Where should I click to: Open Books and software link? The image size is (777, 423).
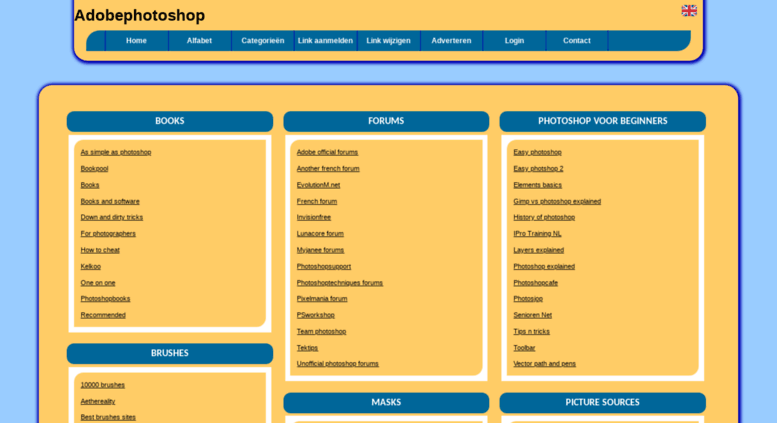coord(110,202)
